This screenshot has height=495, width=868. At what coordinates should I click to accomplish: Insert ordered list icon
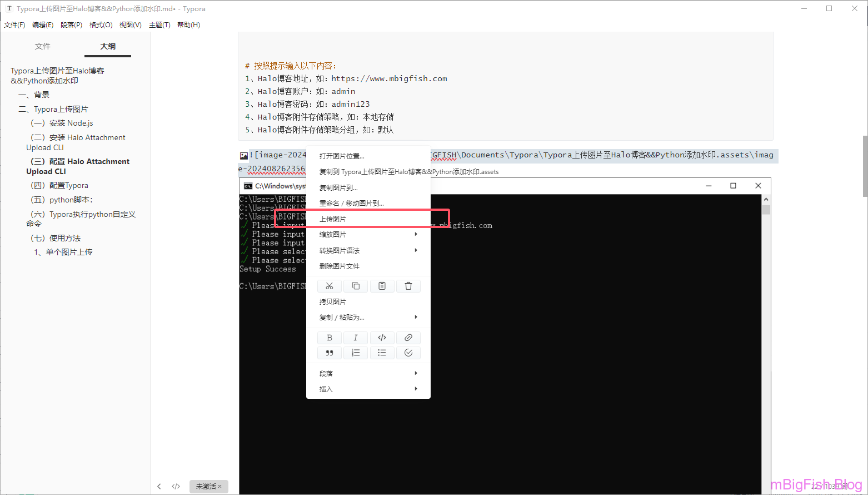pyautogui.click(x=356, y=353)
